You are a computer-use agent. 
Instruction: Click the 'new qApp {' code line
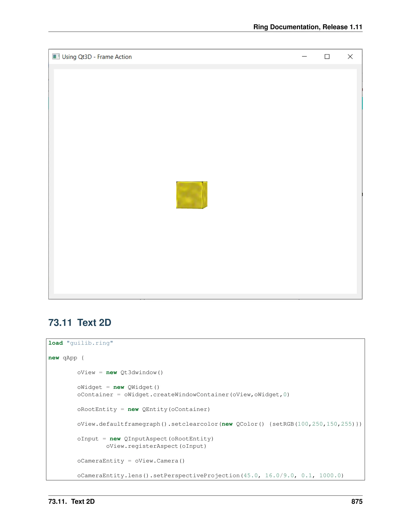coord(66,358)
